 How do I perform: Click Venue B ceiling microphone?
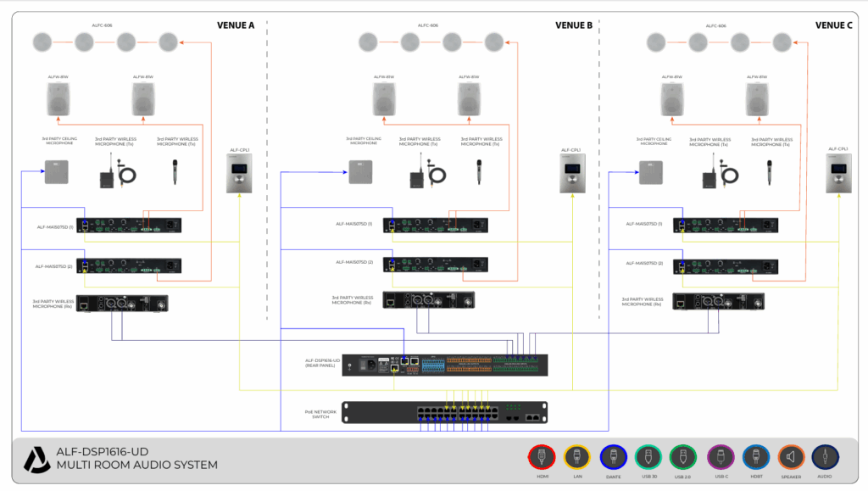tap(360, 172)
